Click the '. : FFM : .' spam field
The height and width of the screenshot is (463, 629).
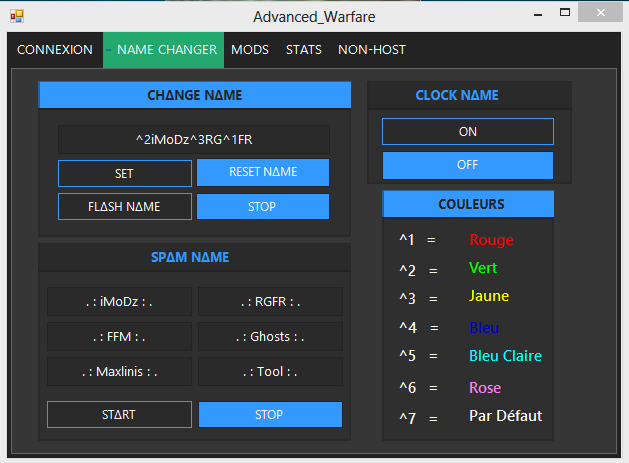(x=119, y=336)
